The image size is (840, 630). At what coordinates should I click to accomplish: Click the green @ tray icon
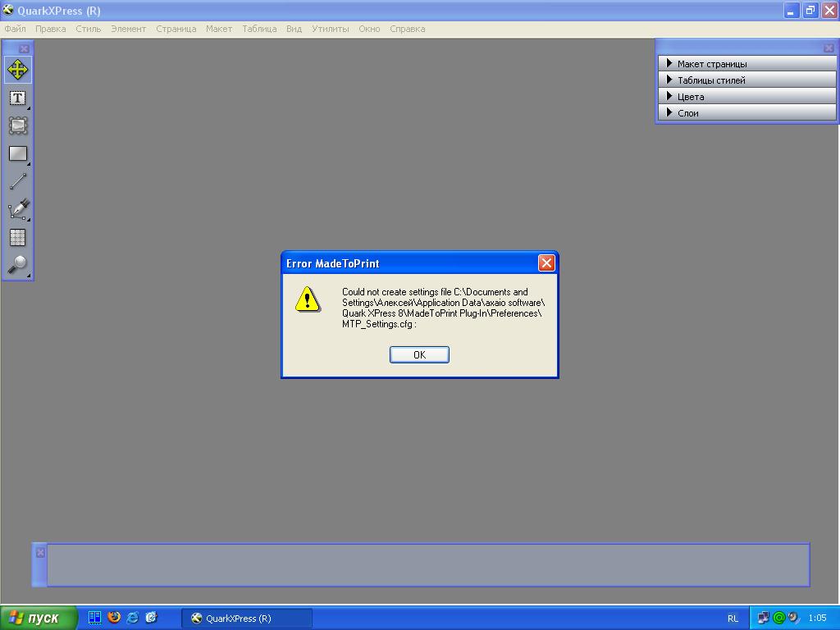(x=779, y=619)
